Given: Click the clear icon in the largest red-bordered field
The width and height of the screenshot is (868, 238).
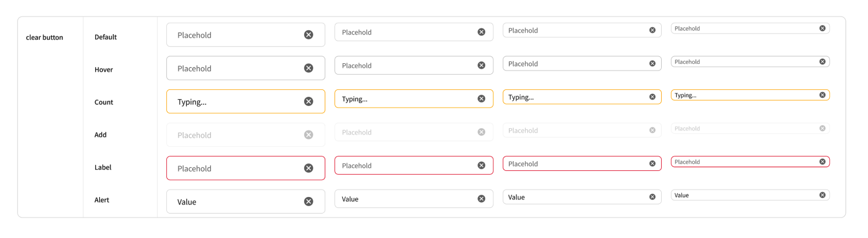Looking at the screenshot, I should coord(309,168).
